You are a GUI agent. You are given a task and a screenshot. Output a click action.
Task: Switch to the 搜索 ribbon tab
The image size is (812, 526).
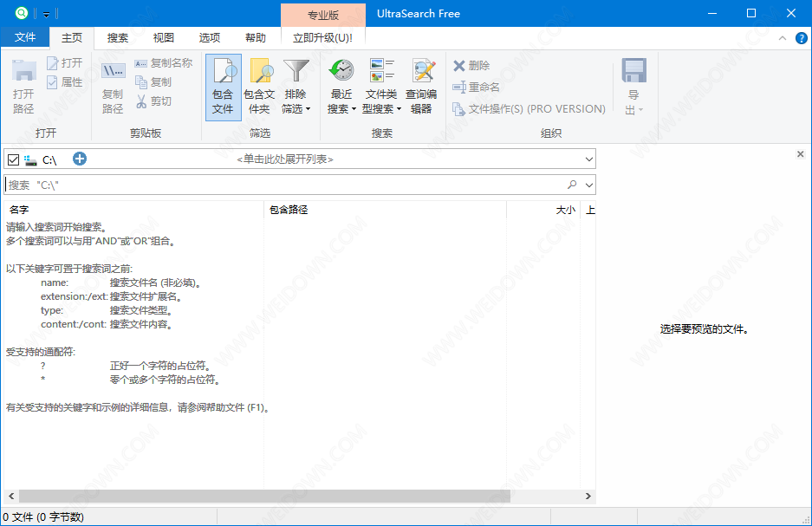(118, 38)
